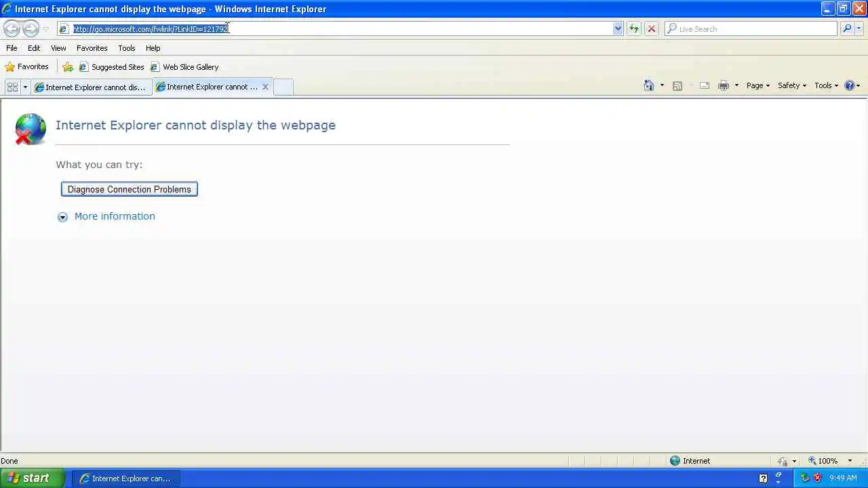The height and width of the screenshot is (488, 868).
Task: Open the Edit menu
Action: pos(34,48)
